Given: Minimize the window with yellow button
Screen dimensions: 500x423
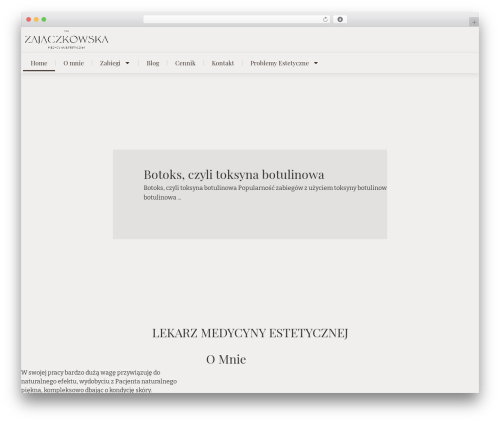Looking at the screenshot, I should click(36, 20).
